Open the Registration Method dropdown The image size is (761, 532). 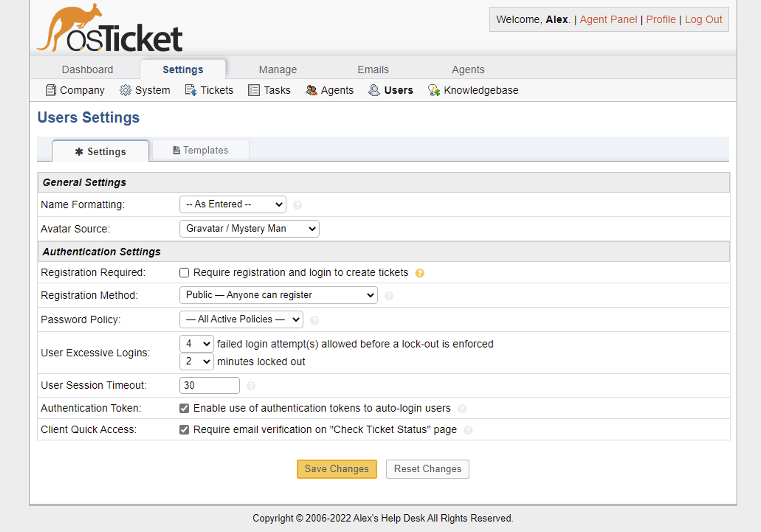[x=278, y=295]
